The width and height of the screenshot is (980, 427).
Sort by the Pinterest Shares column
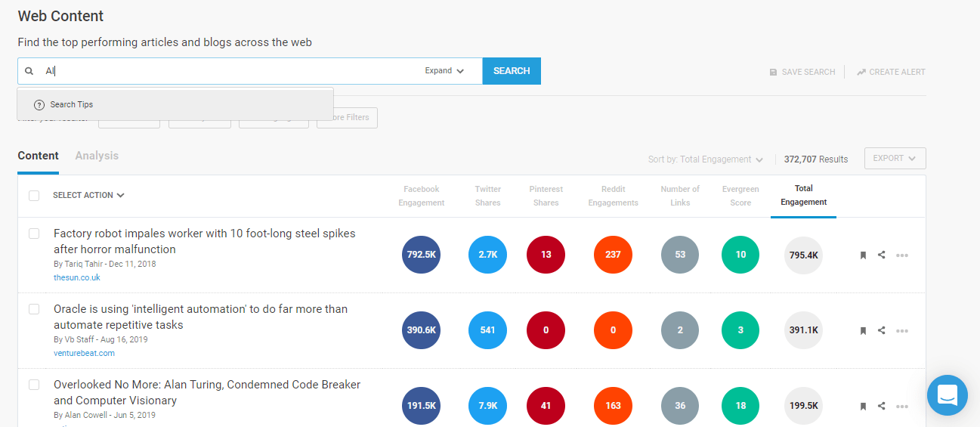(x=546, y=196)
